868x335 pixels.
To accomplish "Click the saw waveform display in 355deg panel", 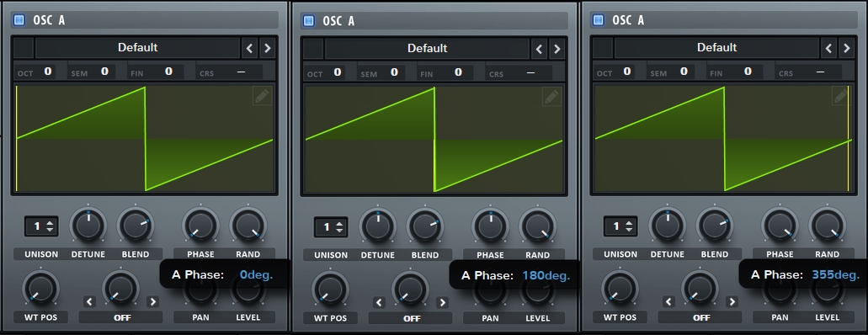I will [x=723, y=138].
